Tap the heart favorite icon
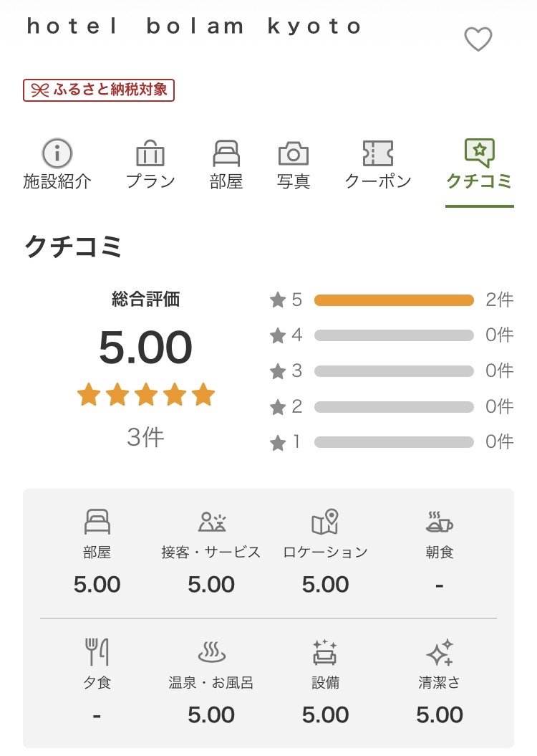Screen dimensions: 537x756 (x=478, y=39)
